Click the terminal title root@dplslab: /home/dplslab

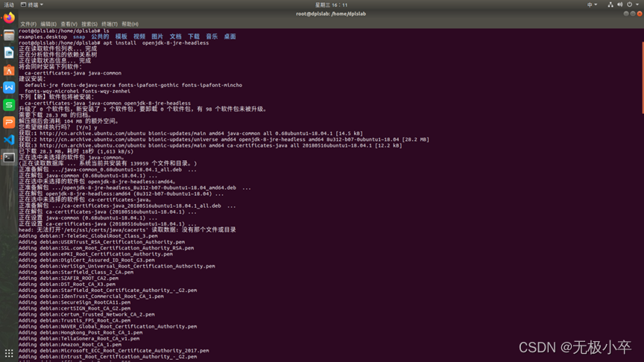(331, 13)
